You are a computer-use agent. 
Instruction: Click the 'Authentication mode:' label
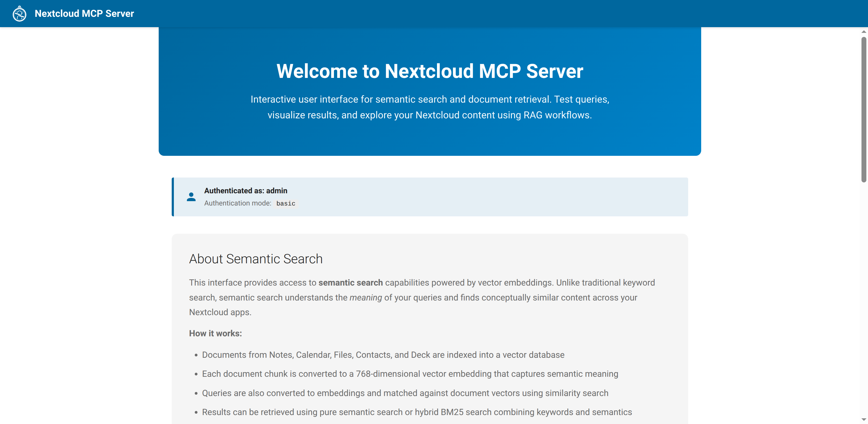tap(238, 203)
